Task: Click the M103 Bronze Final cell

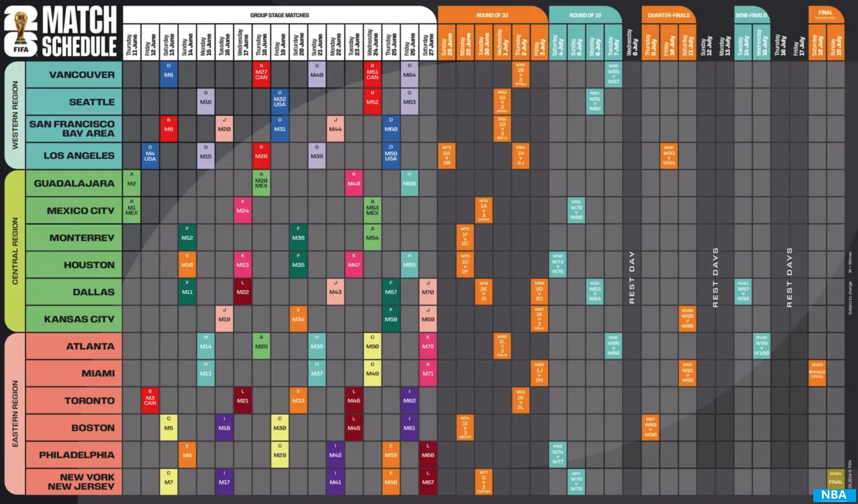Action: (x=817, y=373)
